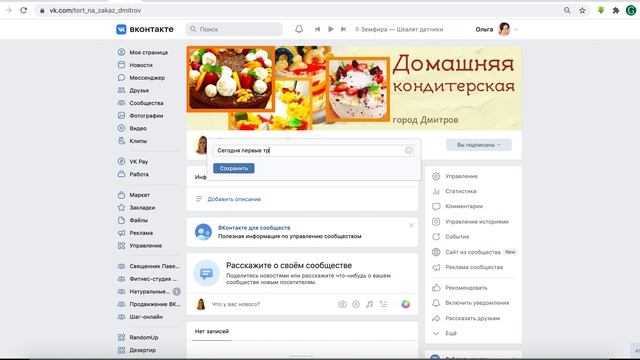
Task: Open the colorful poster circle icon
Action: [x=405, y=304]
